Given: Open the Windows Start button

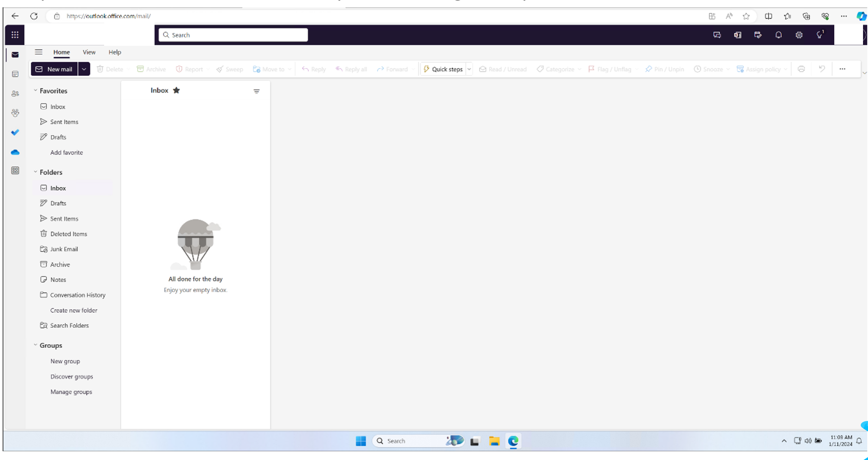Looking at the screenshot, I should pos(361,441).
